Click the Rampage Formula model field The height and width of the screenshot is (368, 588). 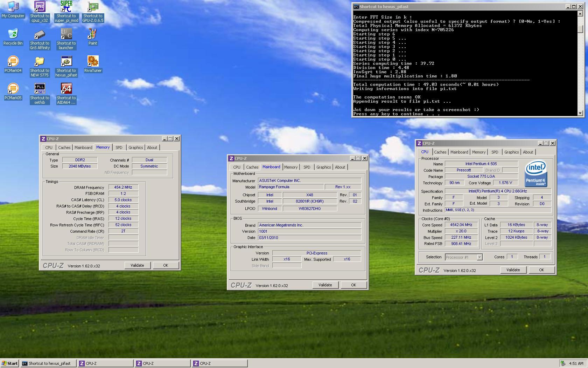tap(291, 187)
